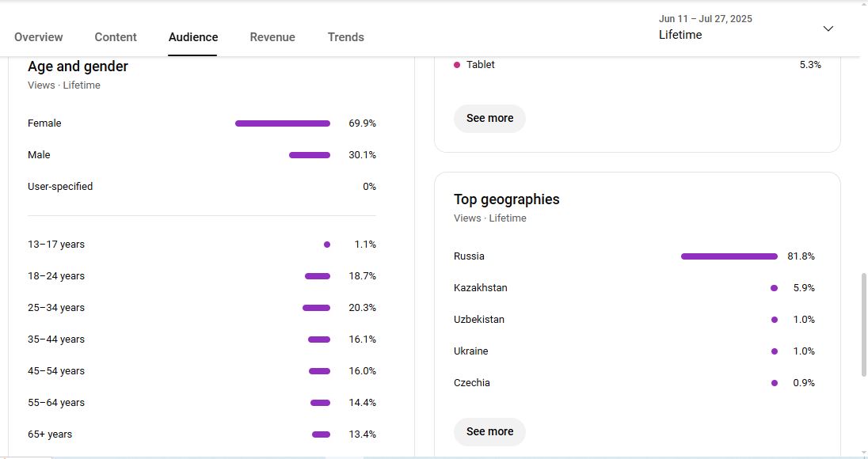Select the Audience tab

pos(192,37)
